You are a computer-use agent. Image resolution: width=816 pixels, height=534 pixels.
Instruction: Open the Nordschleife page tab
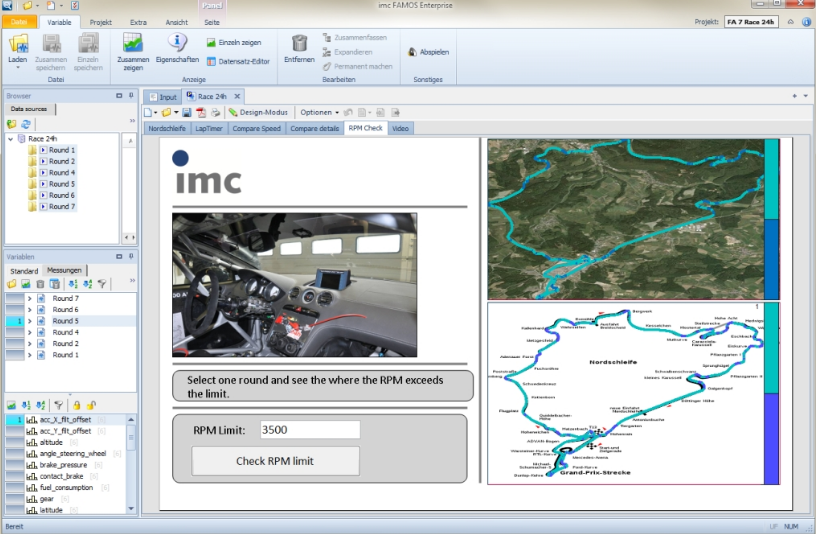[x=167, y=129]
